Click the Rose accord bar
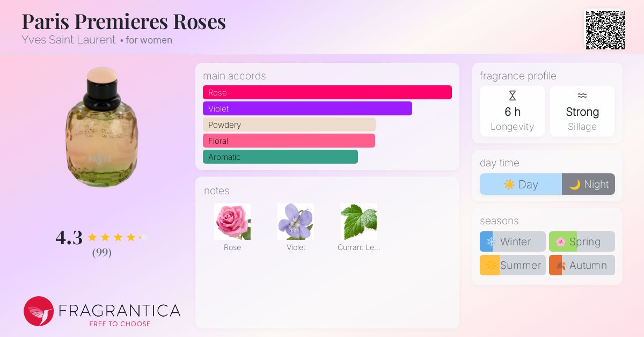 click(327, 92)
